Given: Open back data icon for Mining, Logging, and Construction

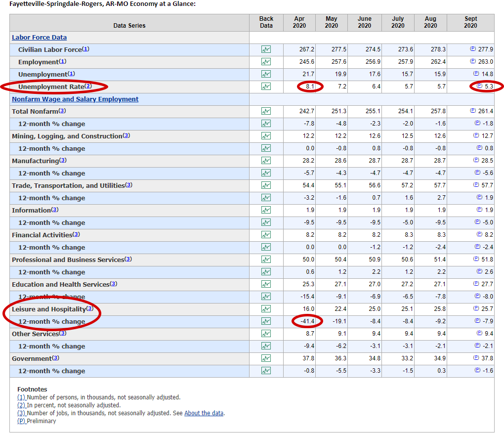Looking at the screenshot, I should click(x=266, y=136).
